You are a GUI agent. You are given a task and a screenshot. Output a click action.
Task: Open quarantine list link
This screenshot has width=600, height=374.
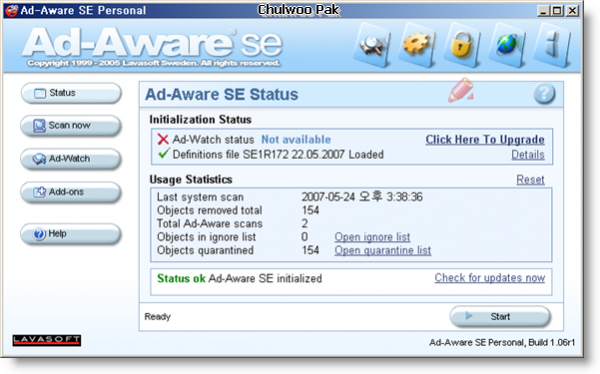coord(383,250)
